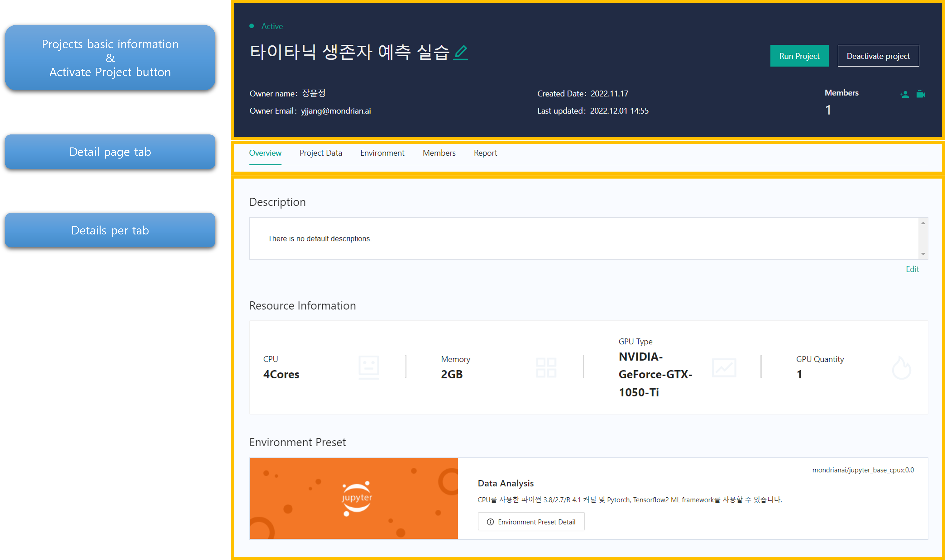Click the GPU Type chart icon
Viewport: 945px width, 560px height.
724,367
